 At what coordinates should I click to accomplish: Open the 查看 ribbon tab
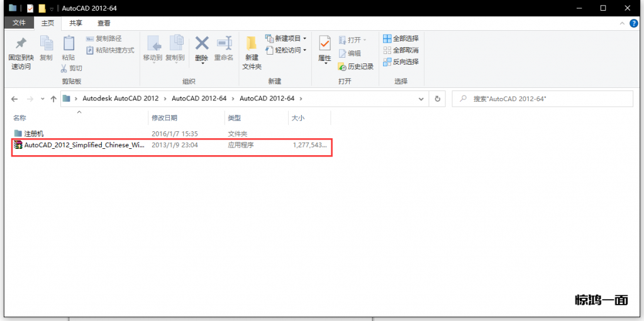(104, 23)
